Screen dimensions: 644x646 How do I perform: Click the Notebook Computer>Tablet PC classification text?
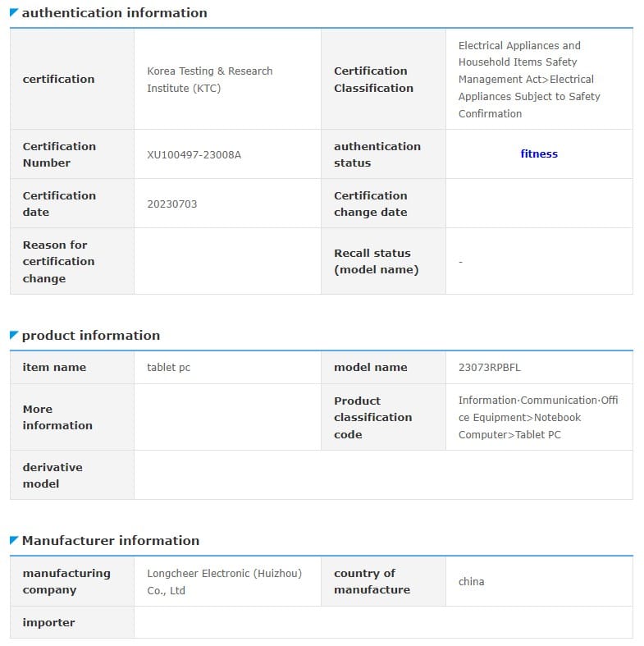[x=520, y=426]
